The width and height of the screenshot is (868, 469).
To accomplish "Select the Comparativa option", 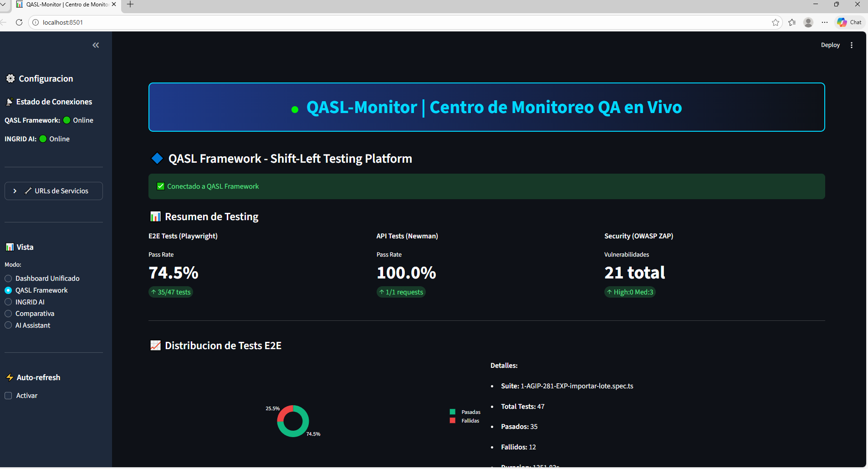I will coord(8,313).
